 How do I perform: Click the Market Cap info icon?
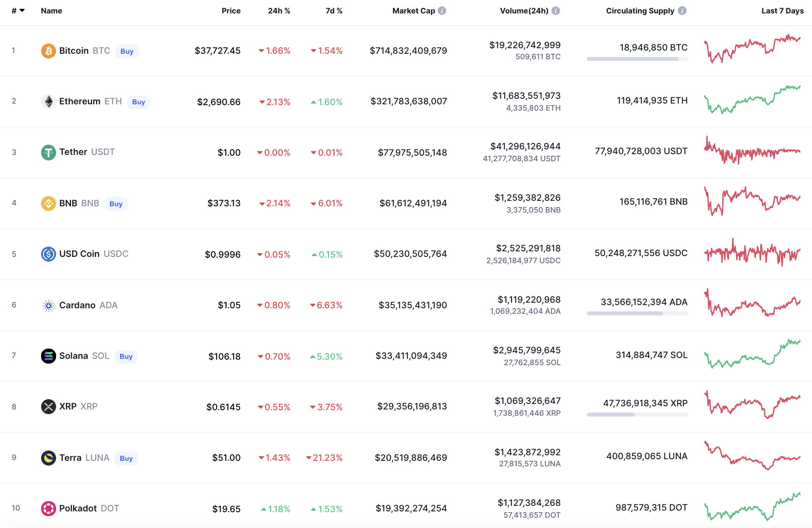[x=442, y=11]
